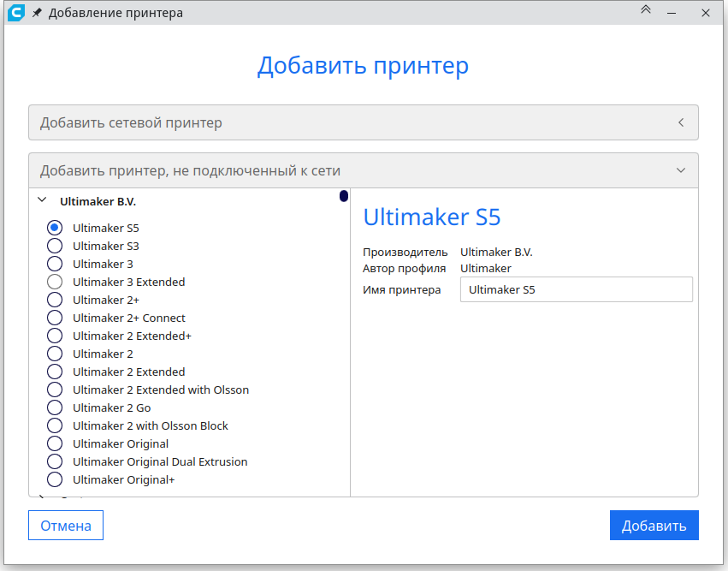Choose Ultimaker 2+ Connect printer
Image resolution: width=728 pixels, height=571 pixels.
pos(55,318)
